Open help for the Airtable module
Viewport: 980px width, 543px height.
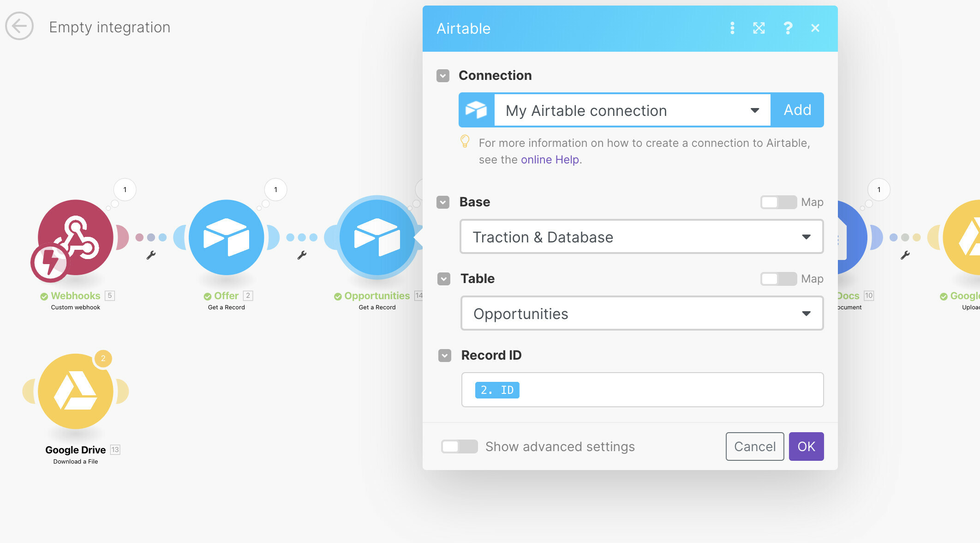788,28
